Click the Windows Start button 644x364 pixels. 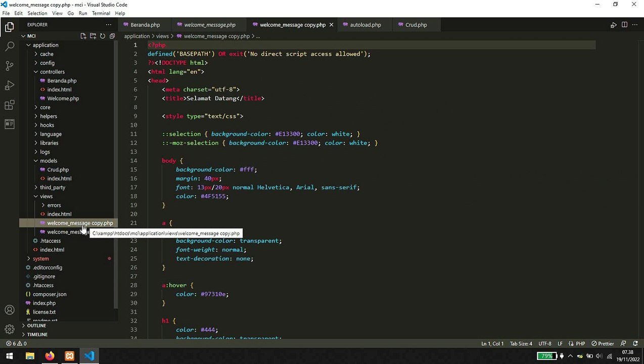coord(10,356)
